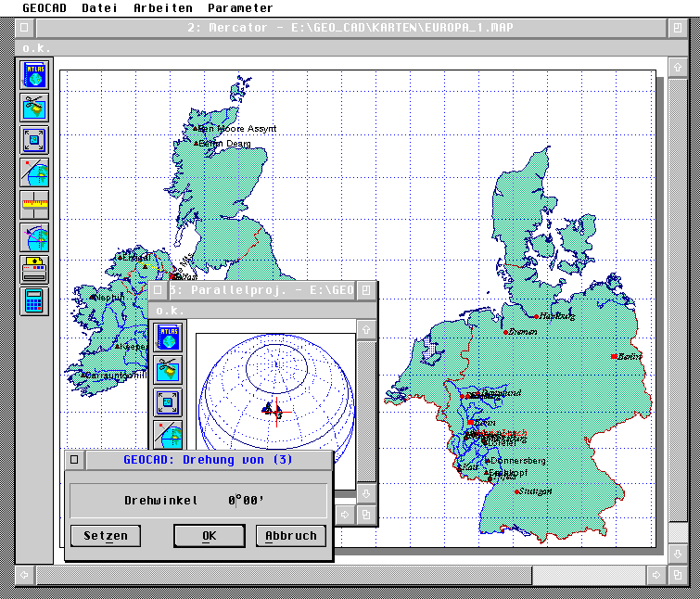The image size is (700, 599).
Task: Click the Parallelproj. window scroll-down arrow
Action: 367,493
